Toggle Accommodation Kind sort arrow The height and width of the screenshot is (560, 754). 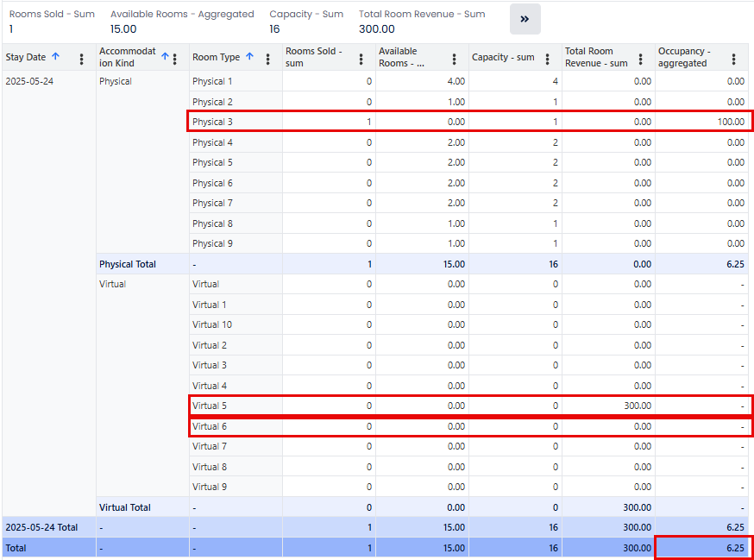tap(165, 57)
